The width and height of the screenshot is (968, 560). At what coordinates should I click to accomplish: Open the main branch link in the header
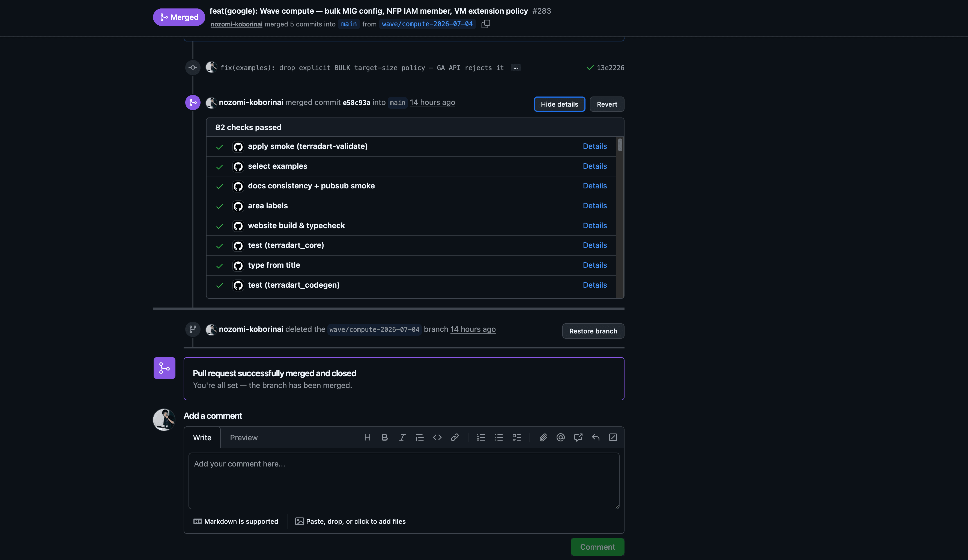[x=349, y=24]
